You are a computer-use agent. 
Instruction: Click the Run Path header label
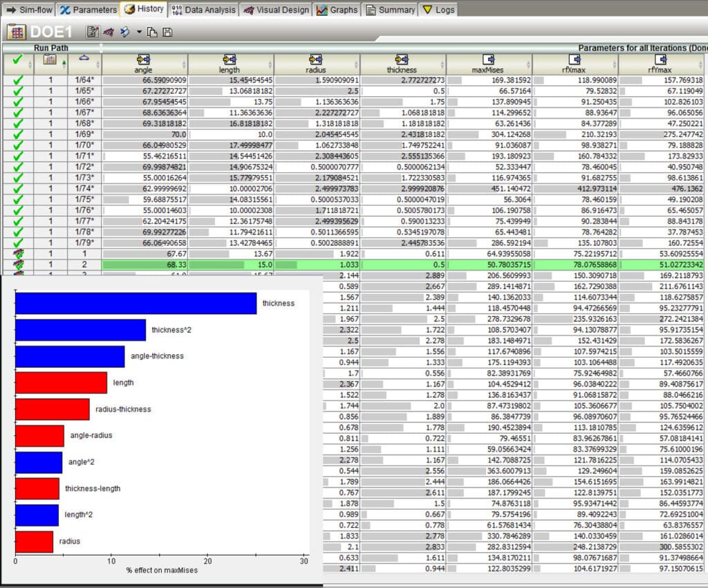(51, 48)
